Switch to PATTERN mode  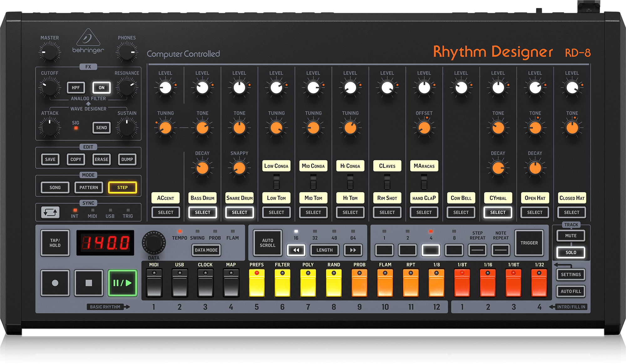(89, 187)
